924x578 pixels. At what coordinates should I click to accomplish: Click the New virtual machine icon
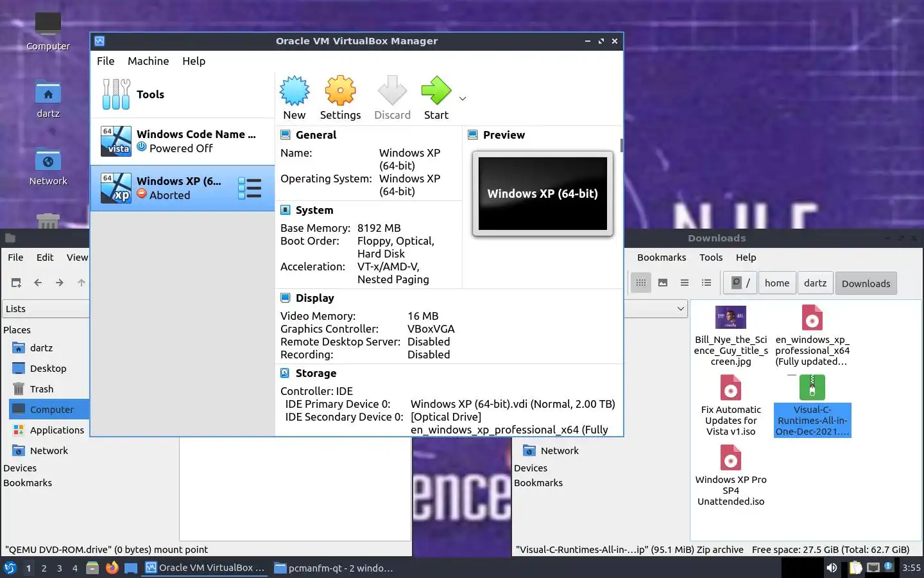click(295, 98)
